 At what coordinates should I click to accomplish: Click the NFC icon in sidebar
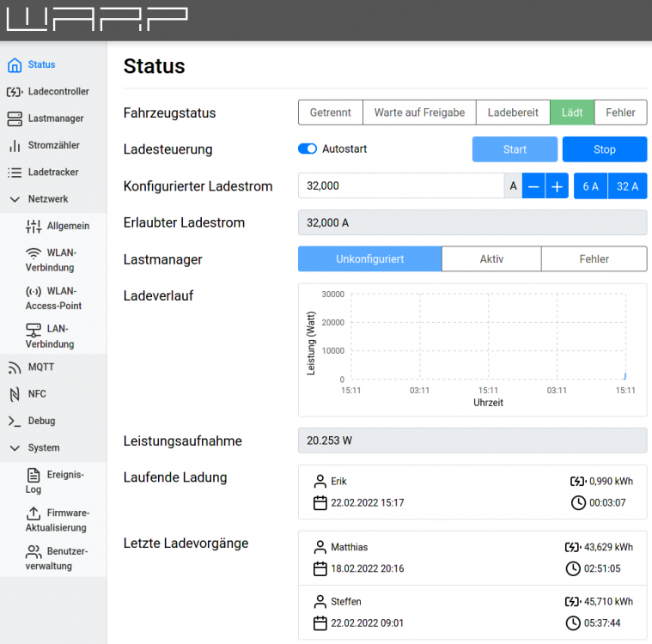(15, 394)
